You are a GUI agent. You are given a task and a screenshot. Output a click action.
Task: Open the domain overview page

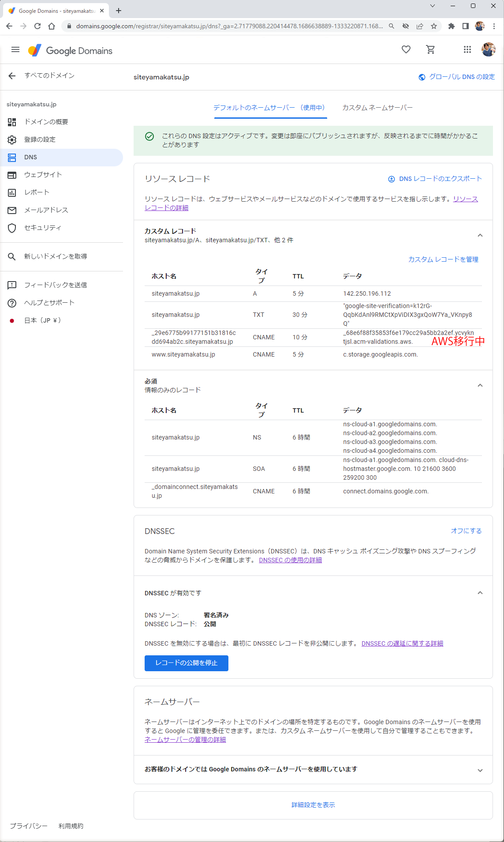click(x=62, y=122)
